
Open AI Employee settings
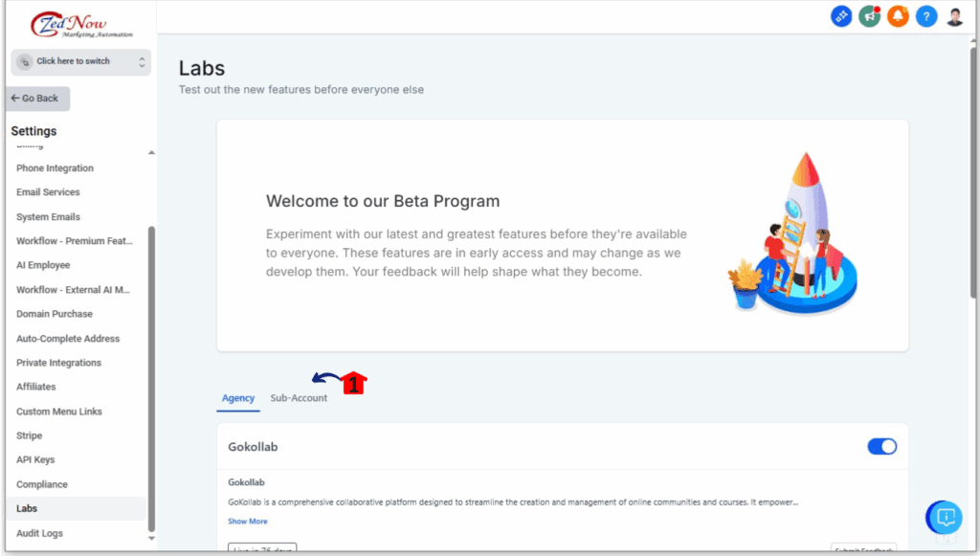[x=43, y=265]
